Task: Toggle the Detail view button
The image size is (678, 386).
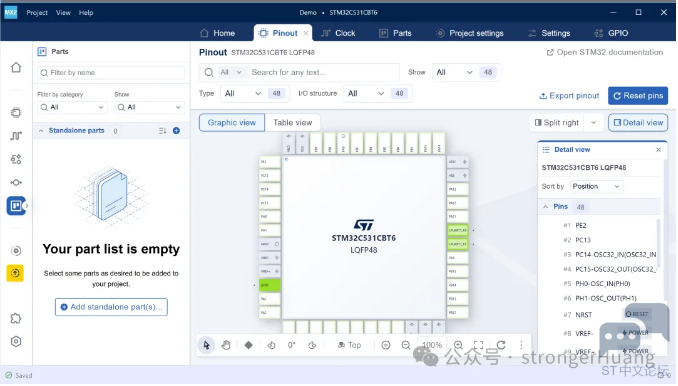Action: point(639,123)
